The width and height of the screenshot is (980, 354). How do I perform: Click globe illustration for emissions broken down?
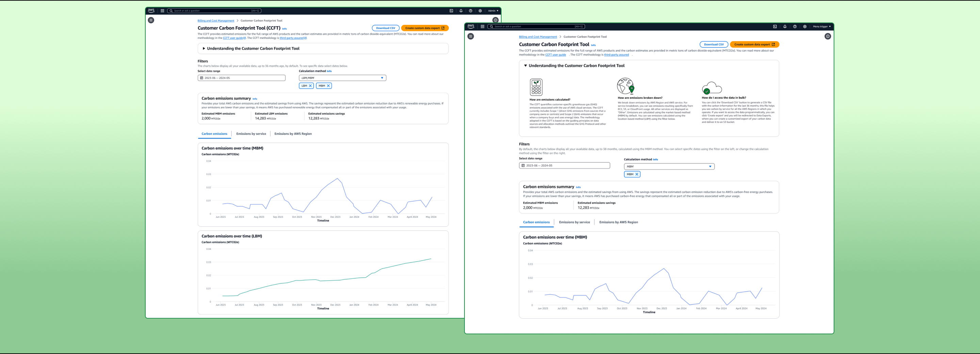coord(626,86)
